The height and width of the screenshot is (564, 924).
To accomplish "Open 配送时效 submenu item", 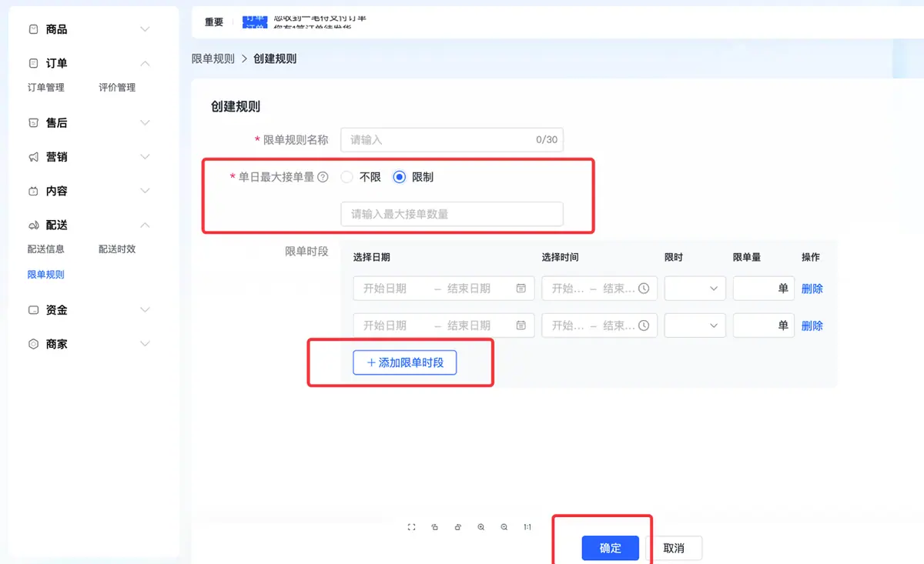I will coord(117,249).
